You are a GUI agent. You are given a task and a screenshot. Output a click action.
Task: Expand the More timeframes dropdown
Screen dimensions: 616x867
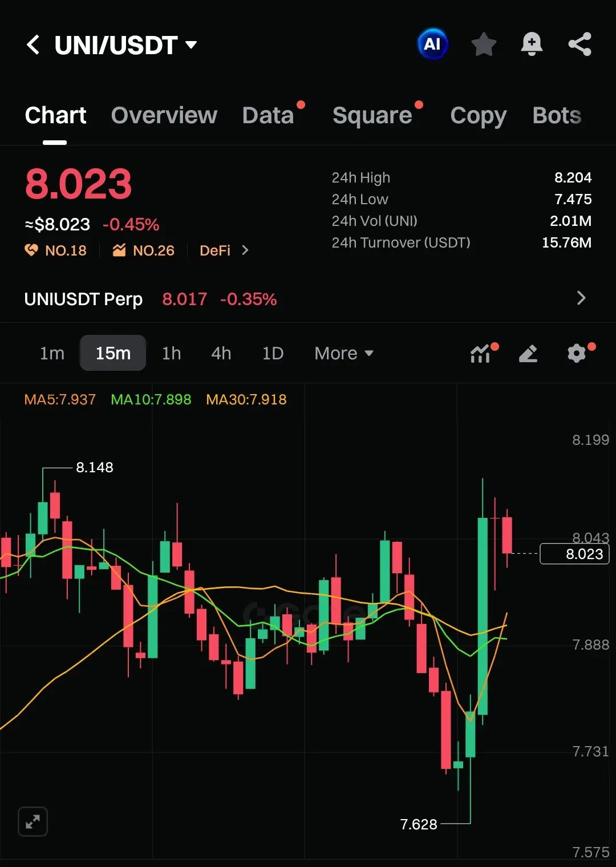pos(344,353)
